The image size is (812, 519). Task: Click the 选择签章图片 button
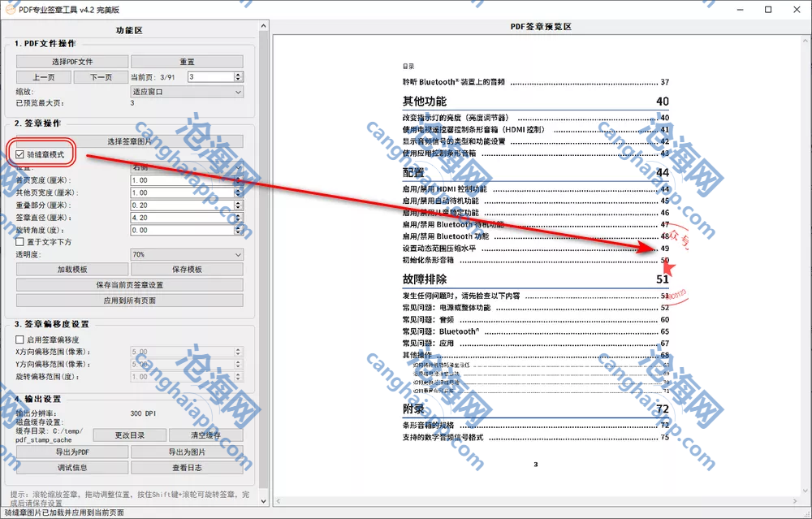click(x=129, y=141)
